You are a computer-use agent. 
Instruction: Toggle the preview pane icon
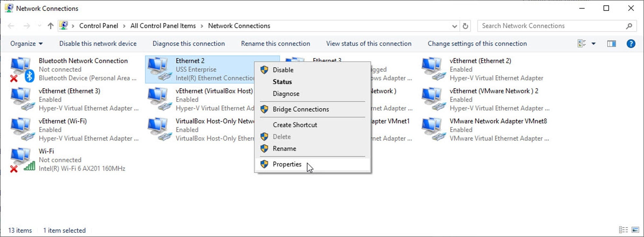click(x=611, y=44)
